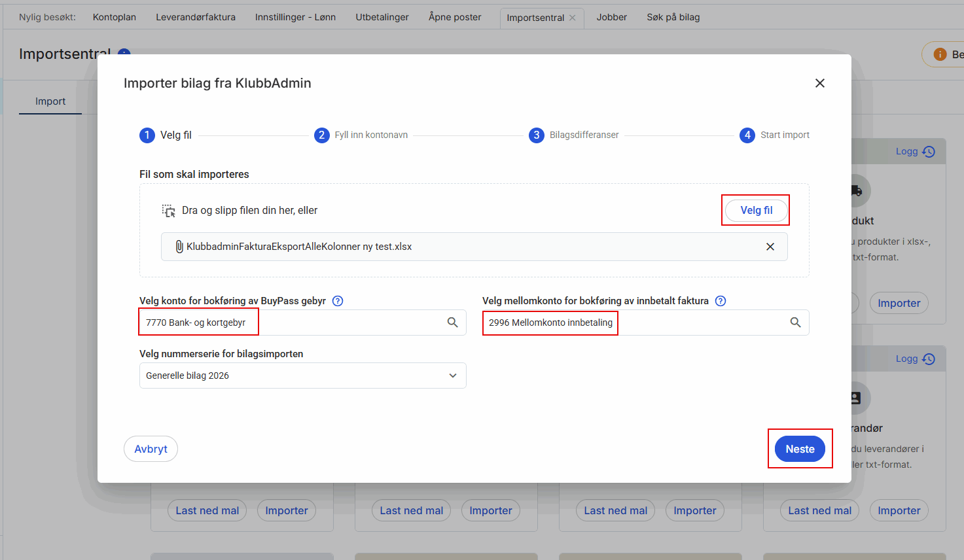Cancel import with Avbryt button
This screenshot has height=560, width=964.
151,449
